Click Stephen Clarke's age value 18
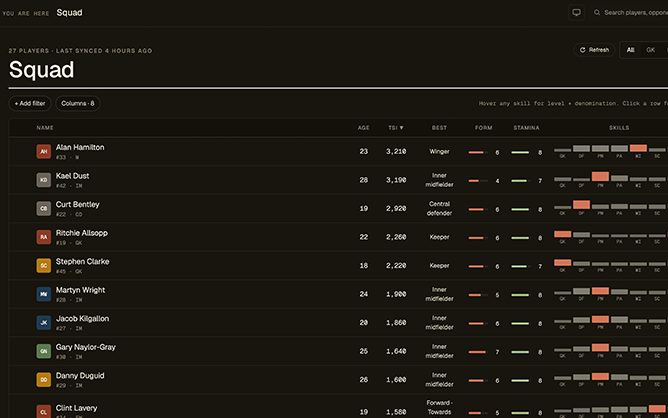The width and height of the screenshot is (668, 418). point(363,265)
